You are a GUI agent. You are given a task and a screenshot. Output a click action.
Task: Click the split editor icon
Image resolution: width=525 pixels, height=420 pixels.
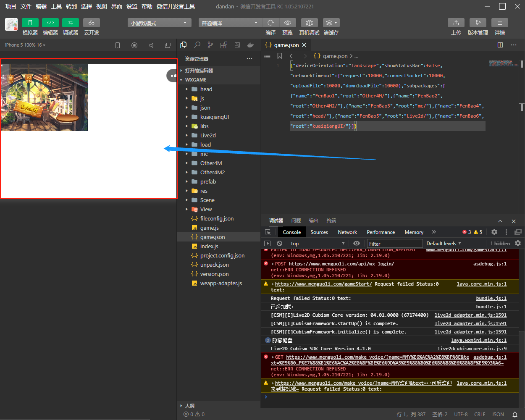click(x=500, y=45)
